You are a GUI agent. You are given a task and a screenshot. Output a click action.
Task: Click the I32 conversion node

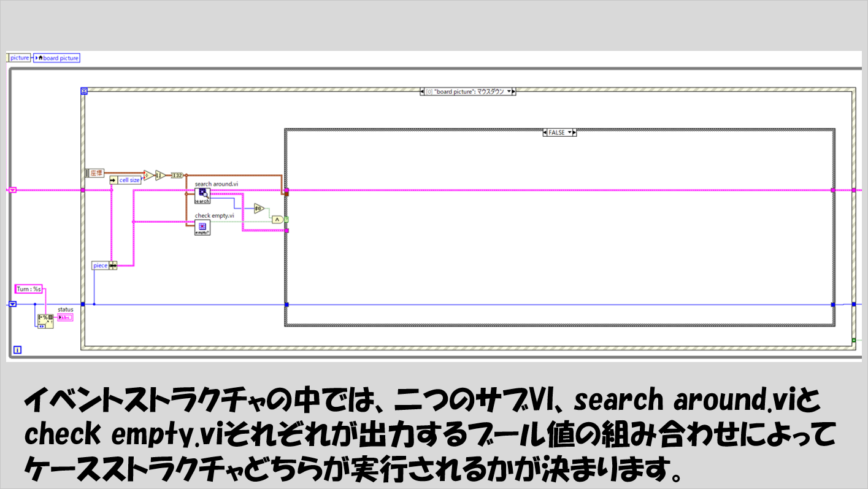click(177, 175)
